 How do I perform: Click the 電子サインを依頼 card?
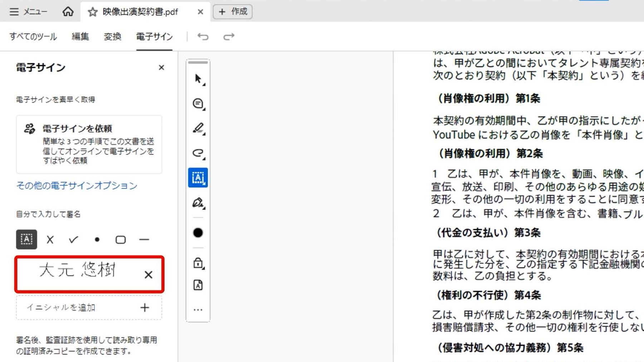coord(89,145)
